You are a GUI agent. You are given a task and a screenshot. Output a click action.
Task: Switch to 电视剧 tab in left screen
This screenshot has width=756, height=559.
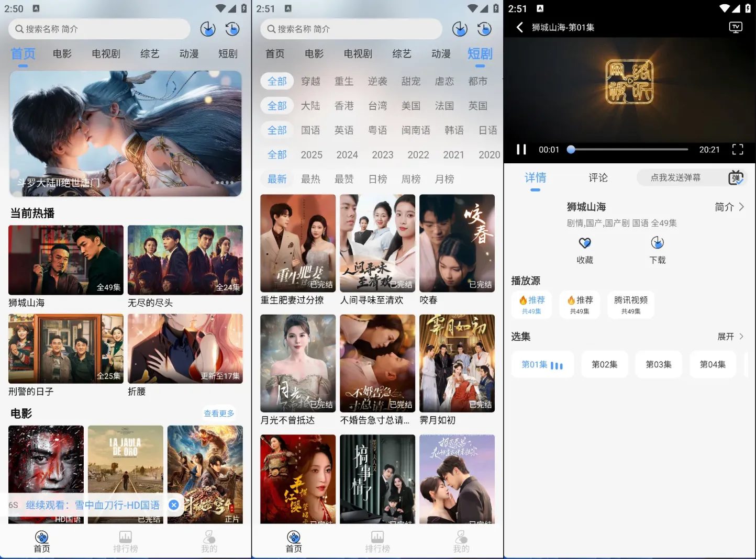[106, 53]
